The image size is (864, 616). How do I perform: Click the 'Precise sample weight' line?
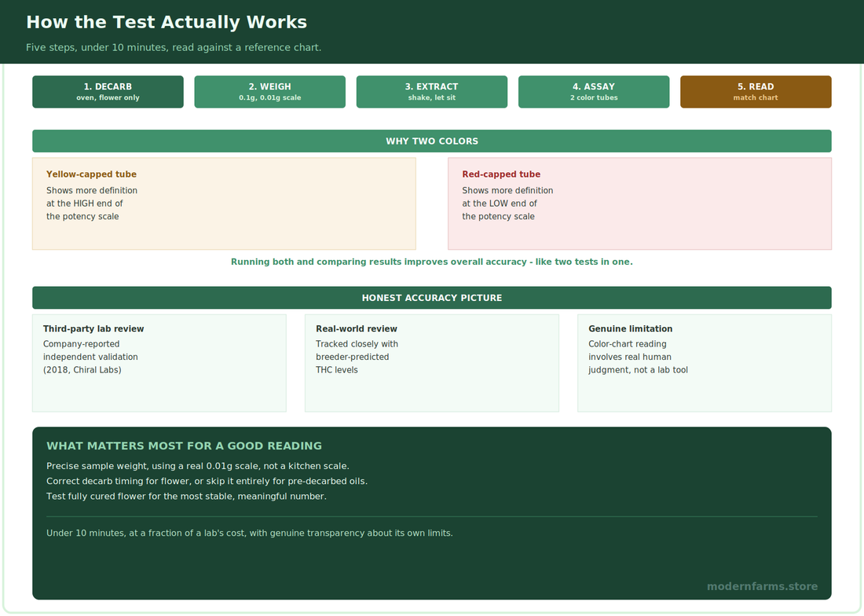(x=198, y=466)
